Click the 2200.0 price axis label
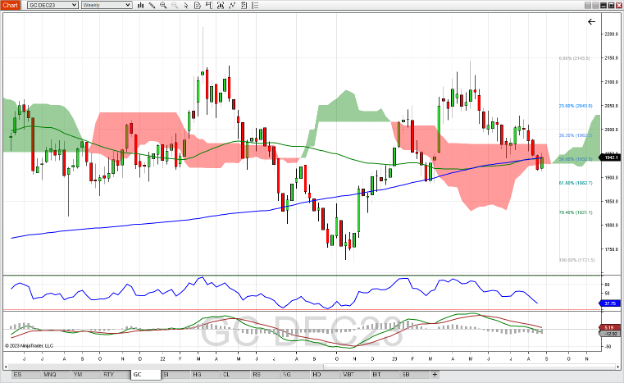624x384 pixels. [612, 34]
